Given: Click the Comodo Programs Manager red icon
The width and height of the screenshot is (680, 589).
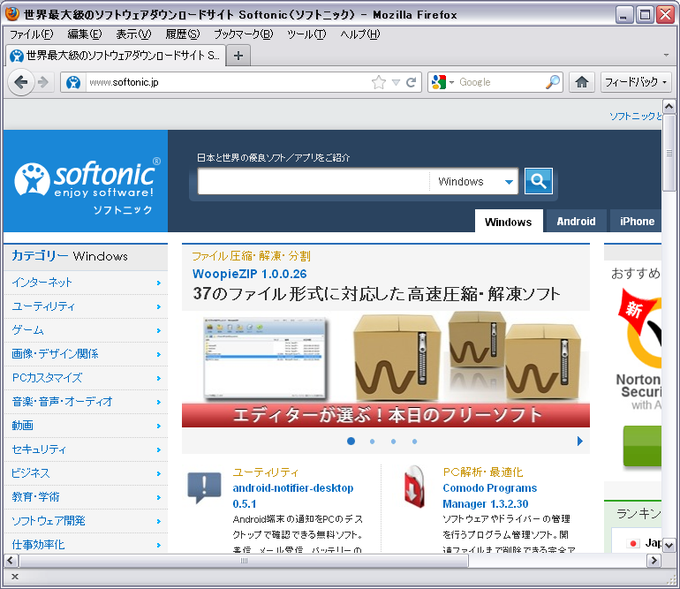Looking at the screenshot, I should coord(414,487).
